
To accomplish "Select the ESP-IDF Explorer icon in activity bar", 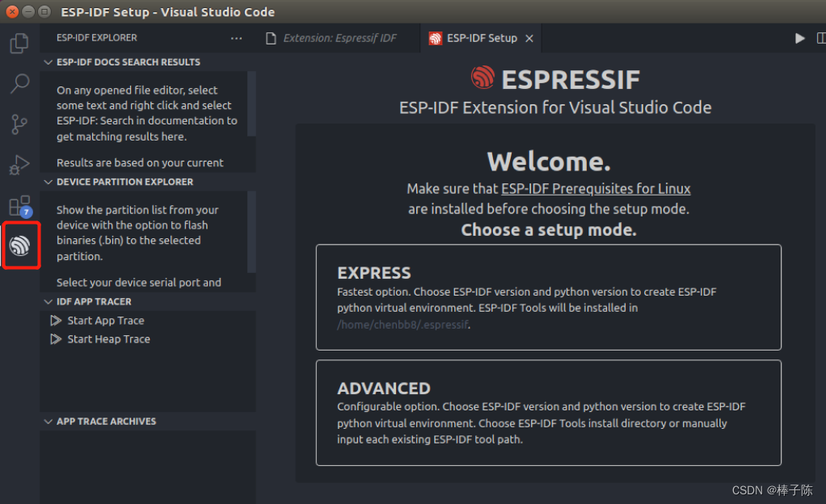I will (20, 246).
